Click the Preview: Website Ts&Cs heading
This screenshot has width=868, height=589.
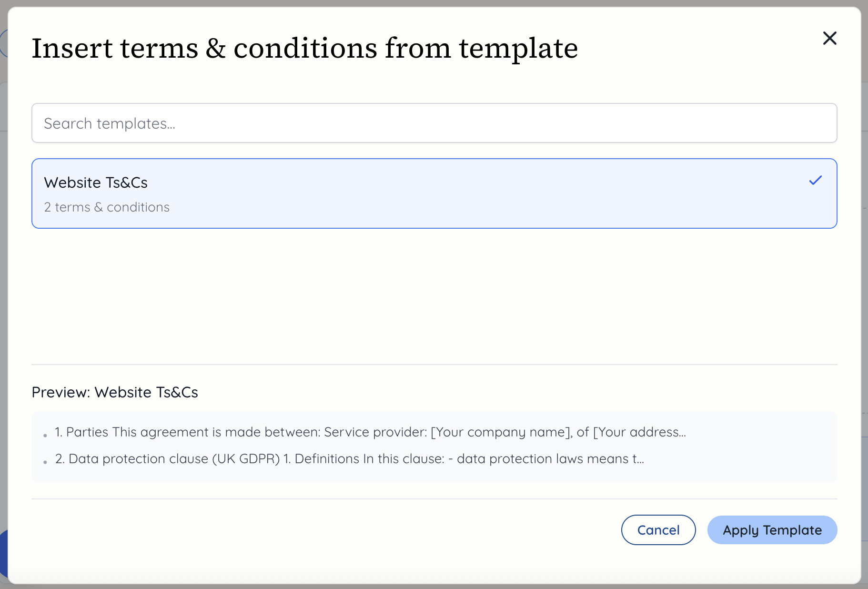click(x=115, y=392)
